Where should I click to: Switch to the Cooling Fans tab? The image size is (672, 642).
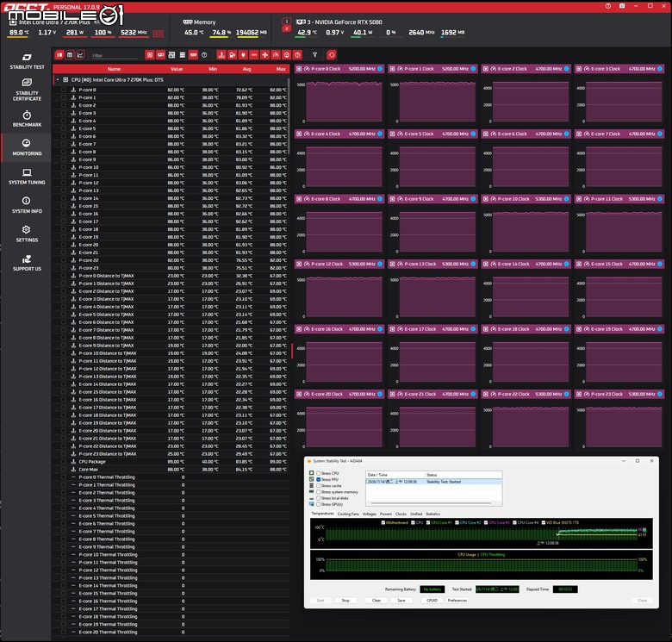click(348, 514)
